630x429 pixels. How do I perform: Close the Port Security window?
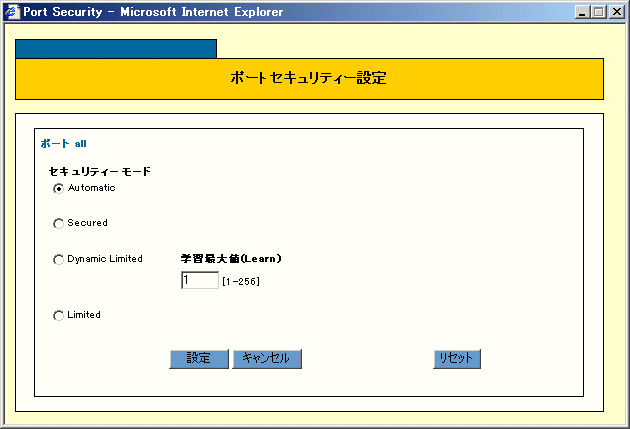pyautogui.click(x=617, y=12)
